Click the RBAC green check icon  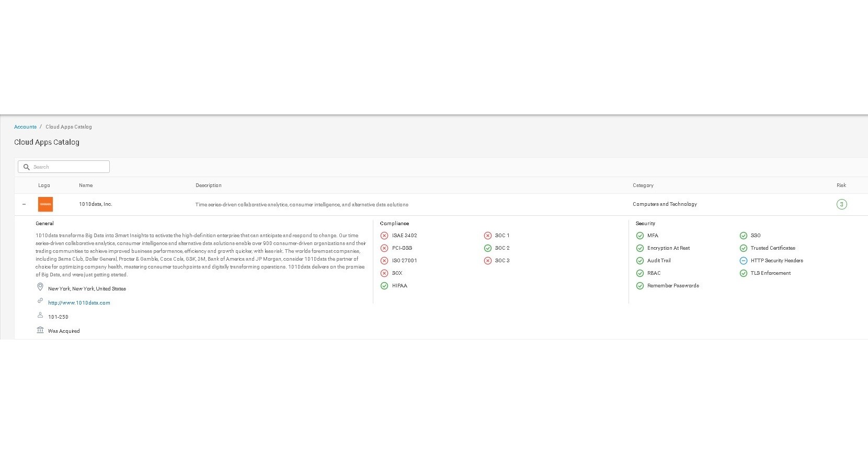tap(639, 273)
